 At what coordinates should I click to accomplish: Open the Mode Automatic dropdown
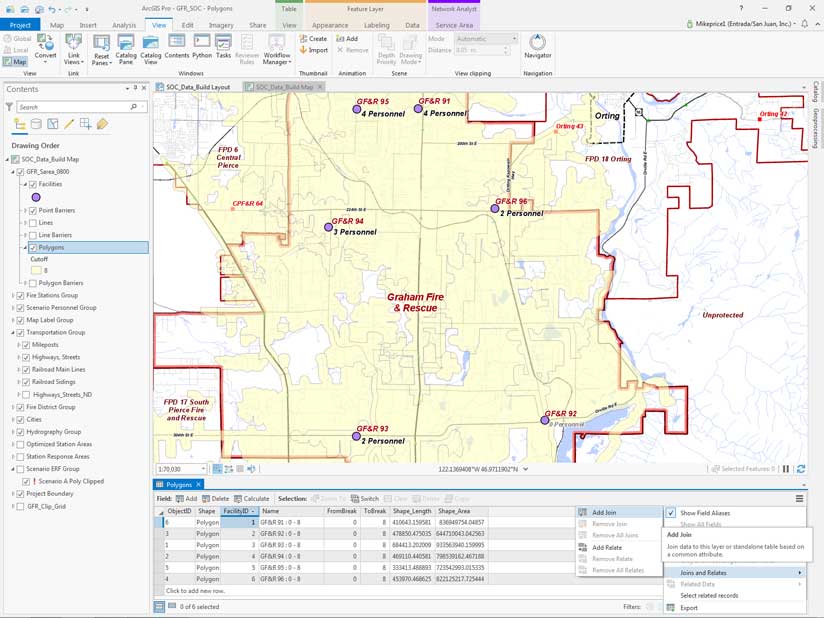pyautogui.click(x=486, y=39)
